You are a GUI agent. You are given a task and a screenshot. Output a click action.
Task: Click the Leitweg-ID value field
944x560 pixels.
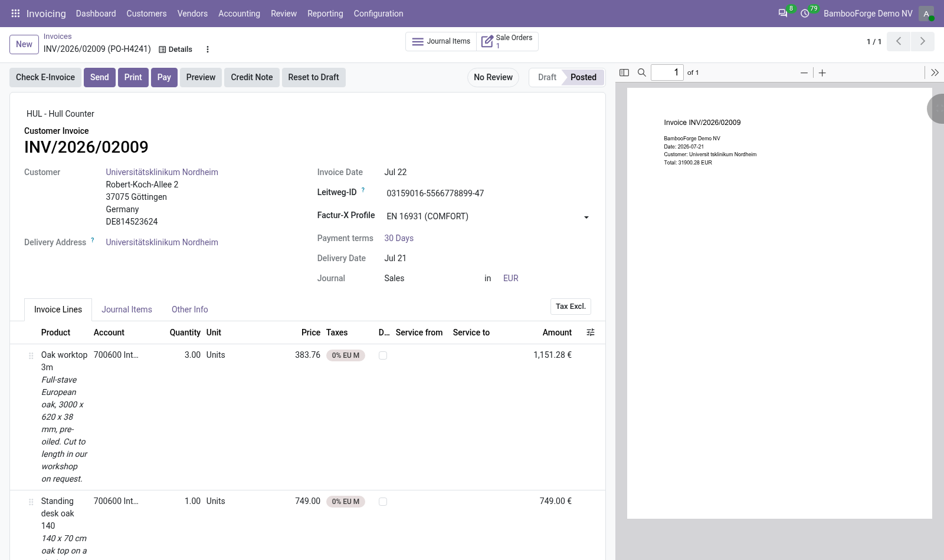point(487,193)
